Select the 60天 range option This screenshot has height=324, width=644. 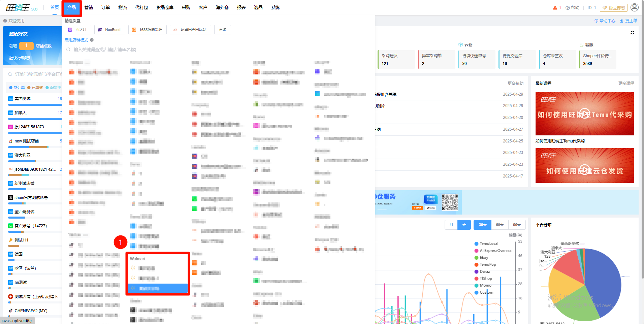pos(500,225)
